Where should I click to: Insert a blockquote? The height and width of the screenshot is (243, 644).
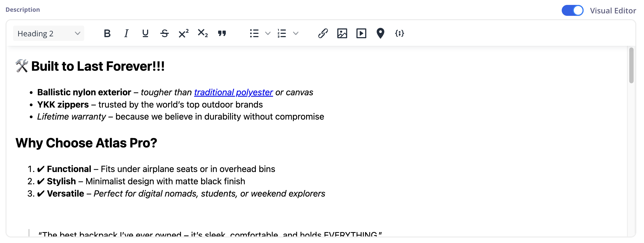222,33
